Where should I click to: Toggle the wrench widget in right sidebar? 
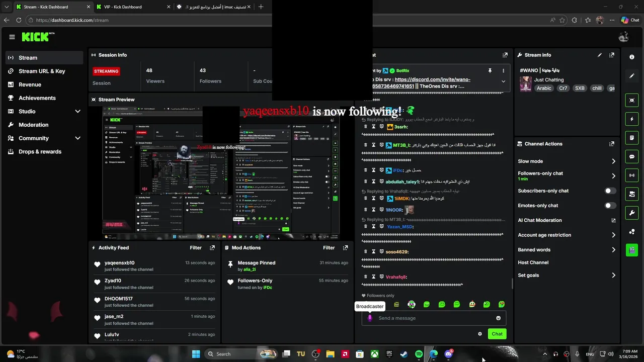coord(632,213)
